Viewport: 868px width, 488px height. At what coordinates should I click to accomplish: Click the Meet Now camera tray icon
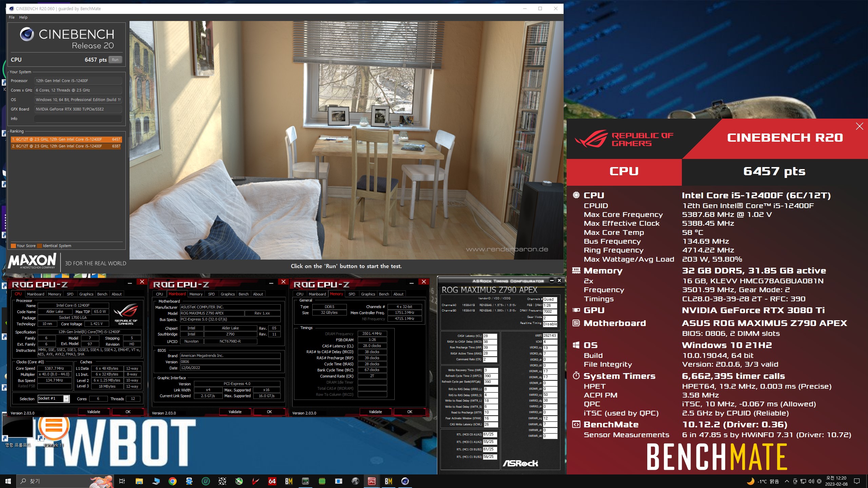(795, 481)
